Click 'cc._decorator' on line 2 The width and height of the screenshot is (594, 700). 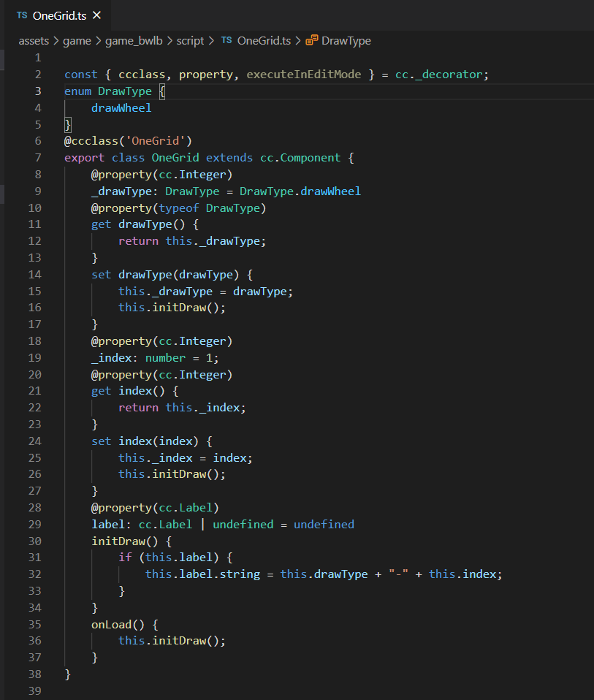coord(438,75)
